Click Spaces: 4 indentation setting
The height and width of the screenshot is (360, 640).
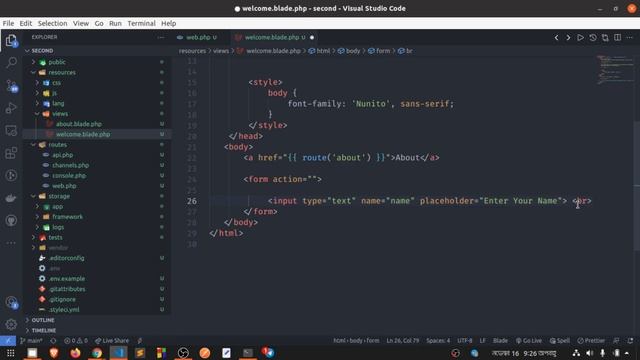tap(438, 340)
